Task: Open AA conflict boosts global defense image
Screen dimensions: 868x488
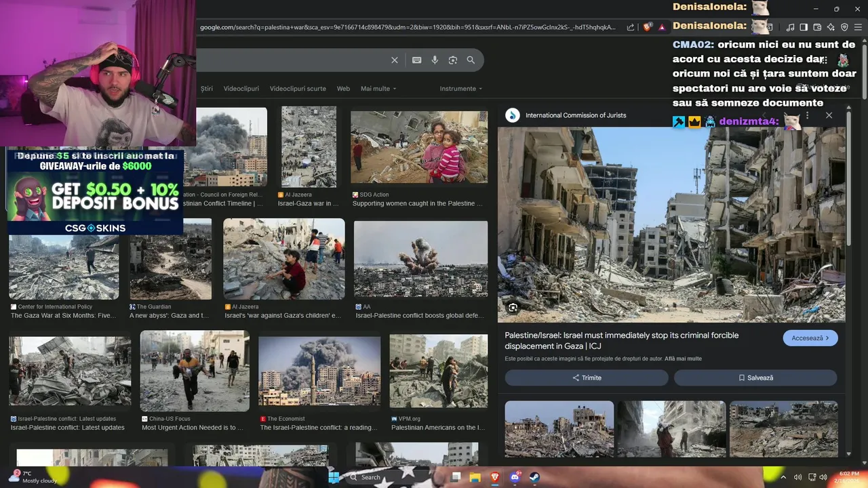Action: (x=420, y=259)
